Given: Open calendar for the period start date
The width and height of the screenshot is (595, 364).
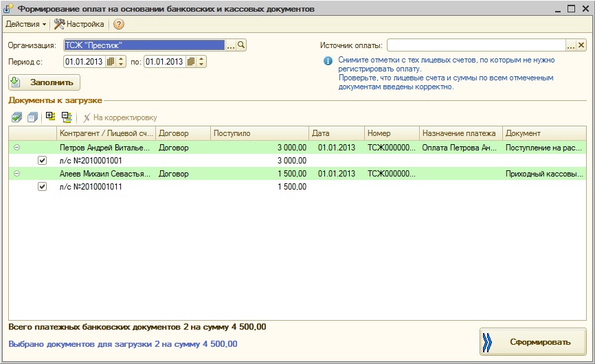Looking at the screenshot, I should click(x=111, y=62).
